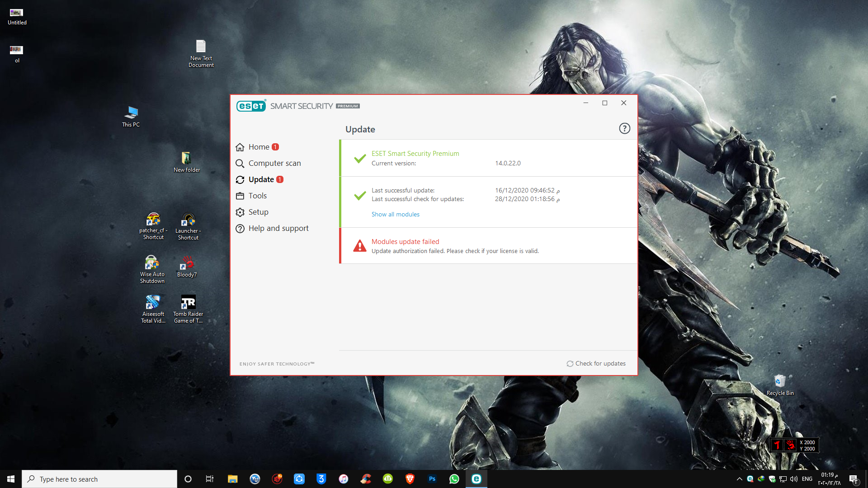
Task: Open Brave browser from taskbar
Action: tap(410, 479)
